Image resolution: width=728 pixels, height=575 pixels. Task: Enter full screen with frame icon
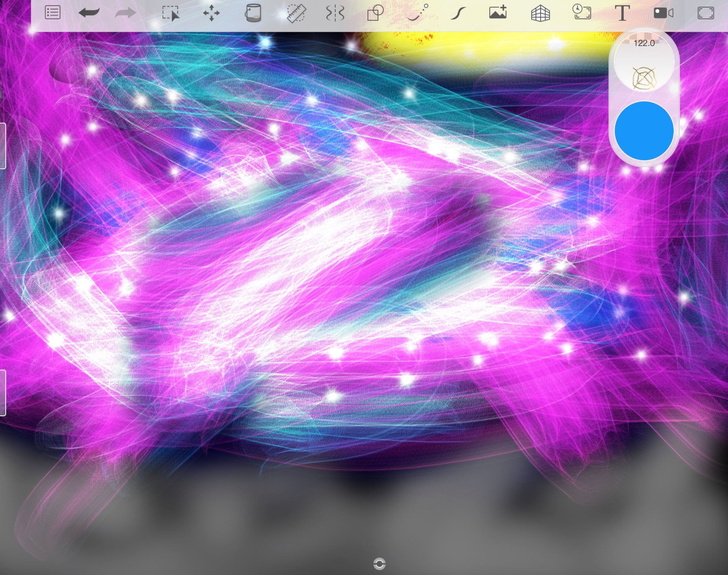pyautogui.click(x=705, y=13)
